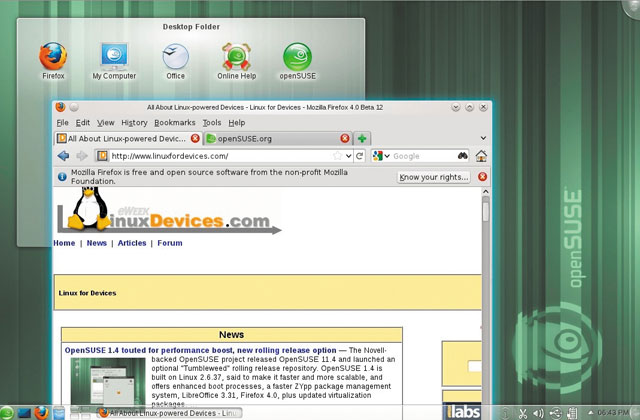
Task: Show desktop using the panel's blue monitor icon
Action: pos(24,413)
